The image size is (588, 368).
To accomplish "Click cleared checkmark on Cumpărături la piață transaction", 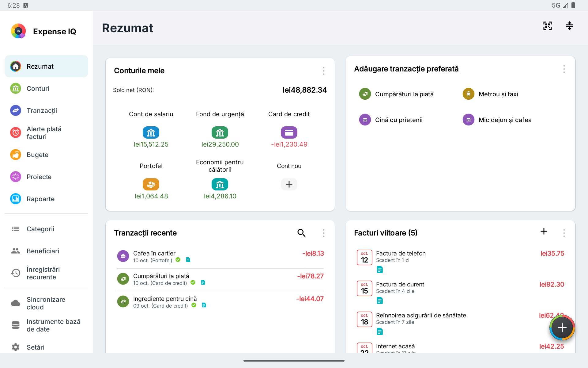I will pos(193,282).
